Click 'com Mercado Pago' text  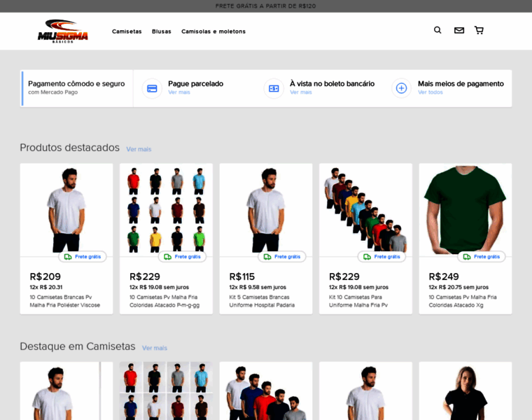(53, 92)
